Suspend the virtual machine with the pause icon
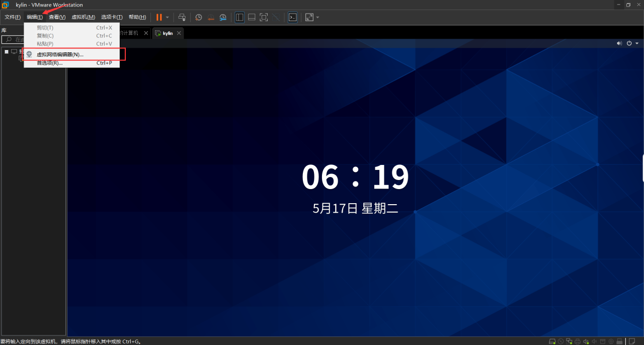The height and width of the screenshot is (345, 644). [x=159, y=17]
